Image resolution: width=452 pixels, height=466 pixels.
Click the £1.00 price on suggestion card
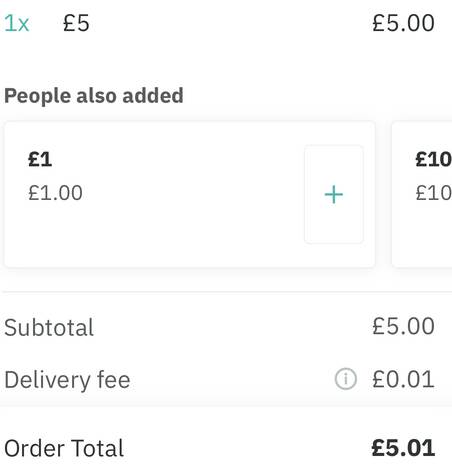click(55, 193)
